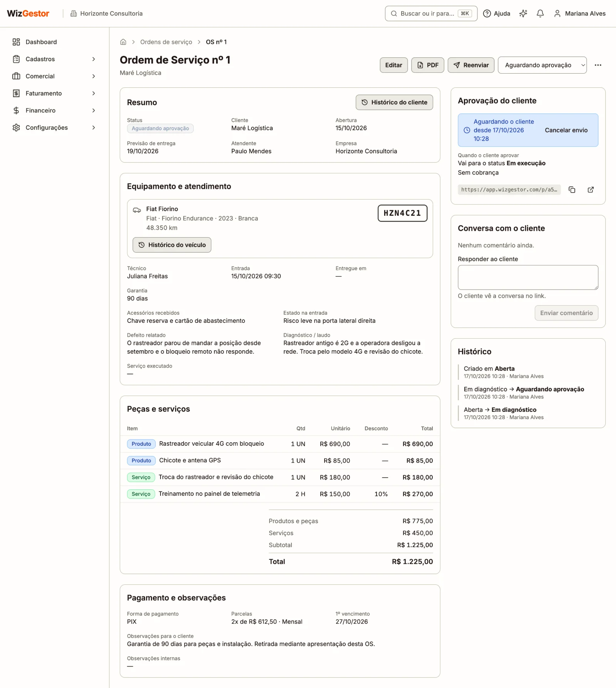This screenshot has height=688, width=616.
Task: Click the Configurações gear icon
Action: tap(16, 128)
